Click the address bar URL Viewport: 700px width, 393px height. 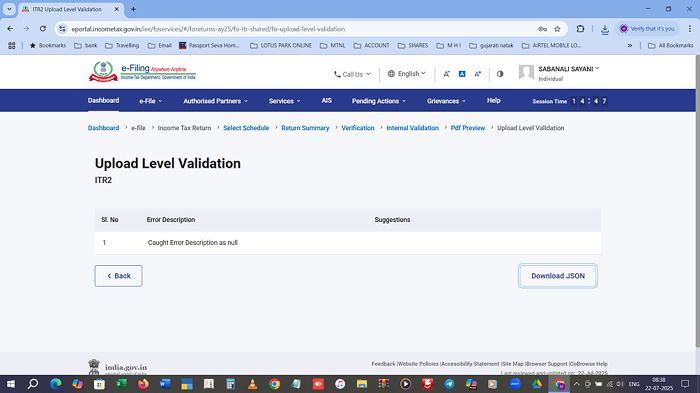tap(208, 29)
